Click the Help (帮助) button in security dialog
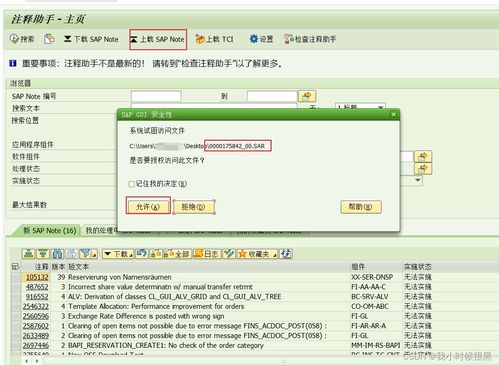This screenshot has height=365, width=499. pyautogui.click(x=361, y=207)
